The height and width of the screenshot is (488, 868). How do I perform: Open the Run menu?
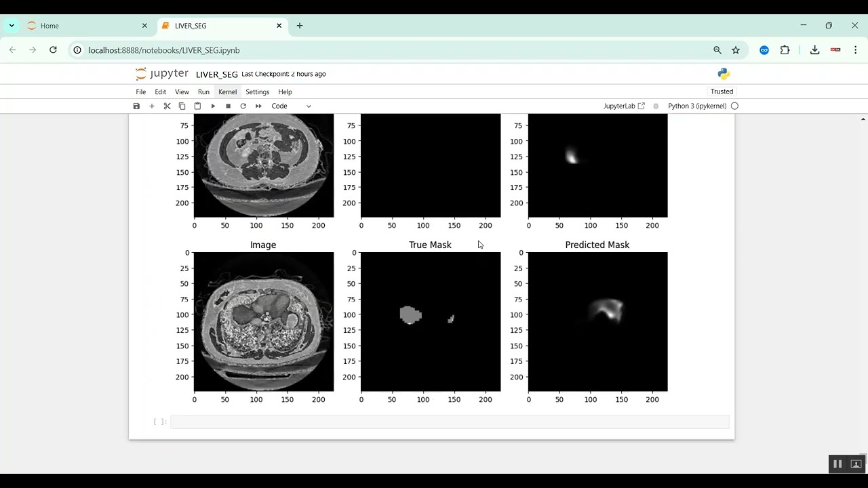click(203, 91)
